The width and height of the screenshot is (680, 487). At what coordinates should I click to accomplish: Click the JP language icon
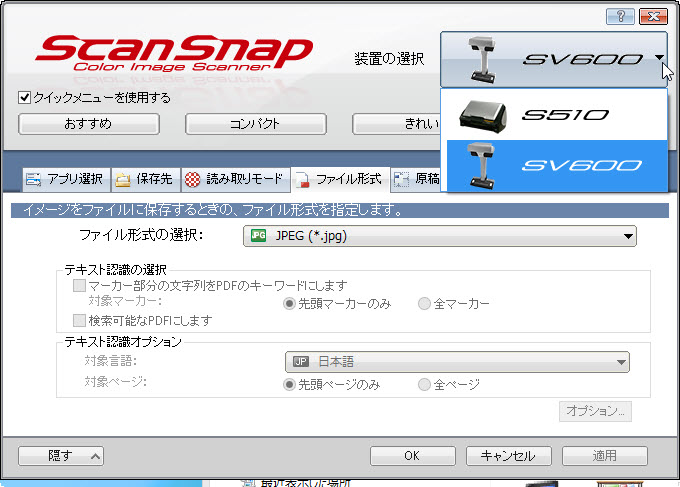pos(301,362)
